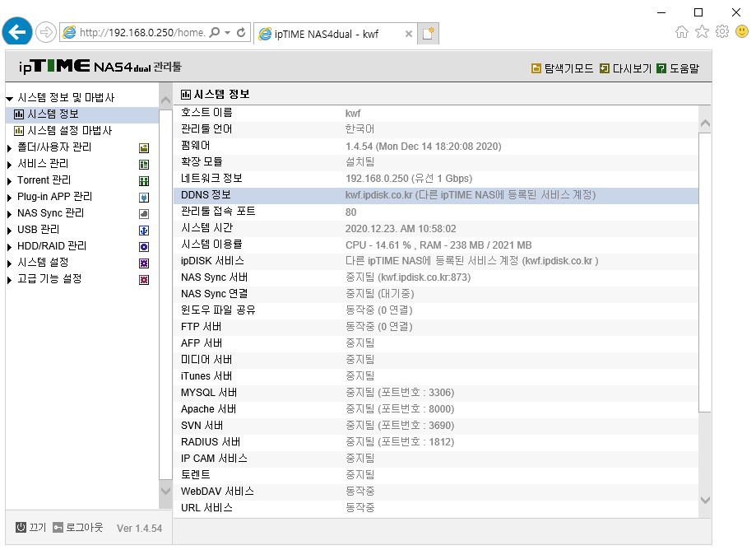Click the Torrent 관리 icon
This screenshot has width=756, height=550.
coord(144,181)
